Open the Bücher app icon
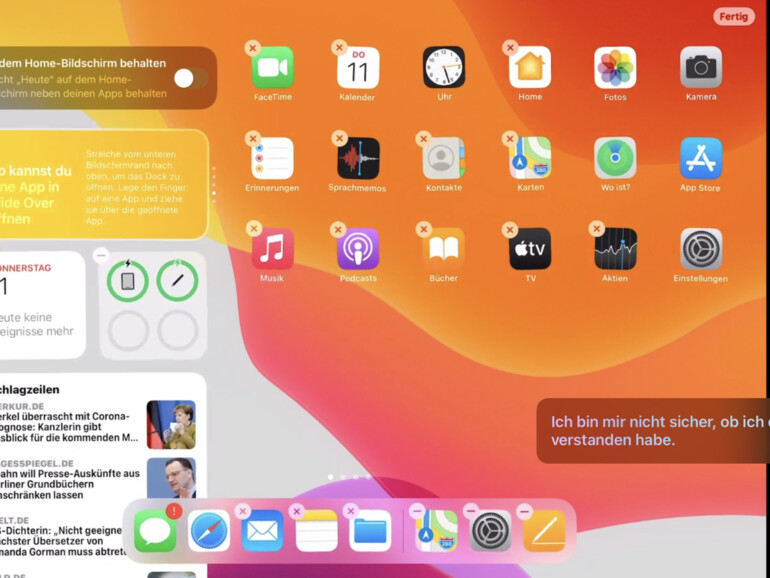Image resolution: width=770 pixels, height=578 pixels. coord(444,249)
